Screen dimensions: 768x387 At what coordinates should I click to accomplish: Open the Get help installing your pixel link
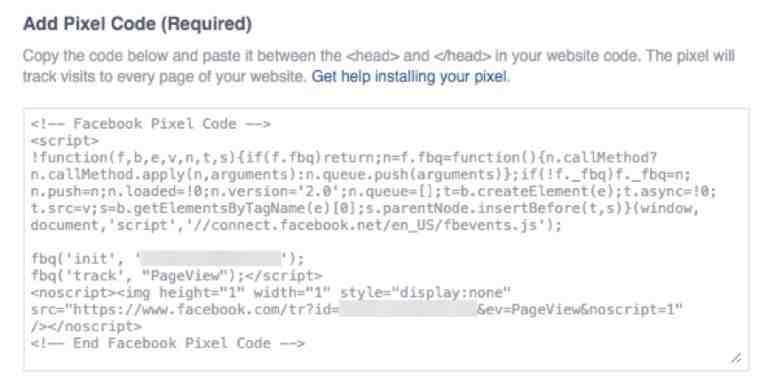click(x=410, y=77)
